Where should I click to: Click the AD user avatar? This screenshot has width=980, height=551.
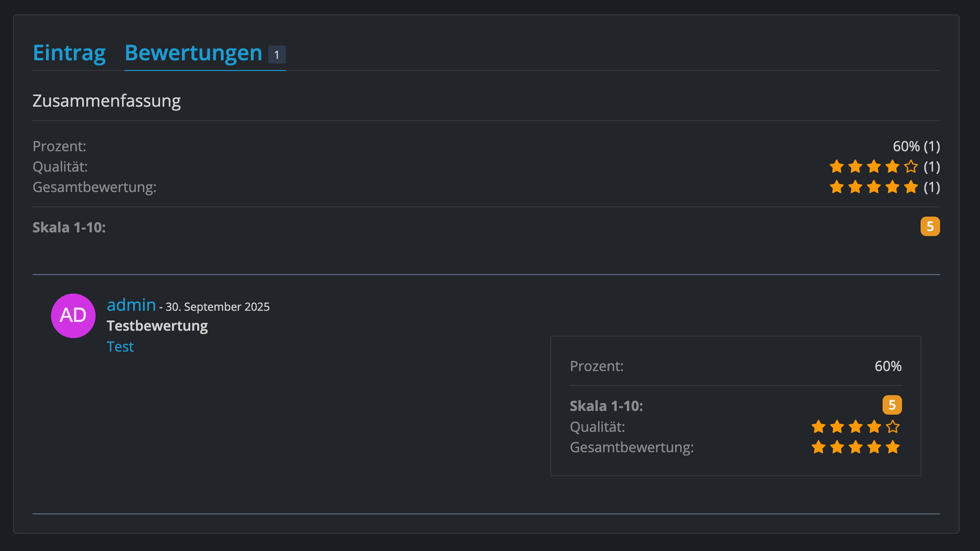point(73,316)
